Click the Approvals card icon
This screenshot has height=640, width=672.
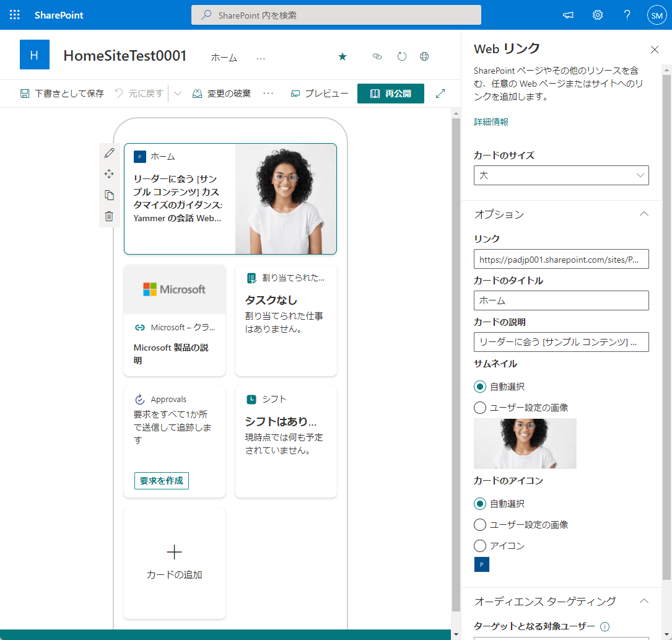pos(140,400)
